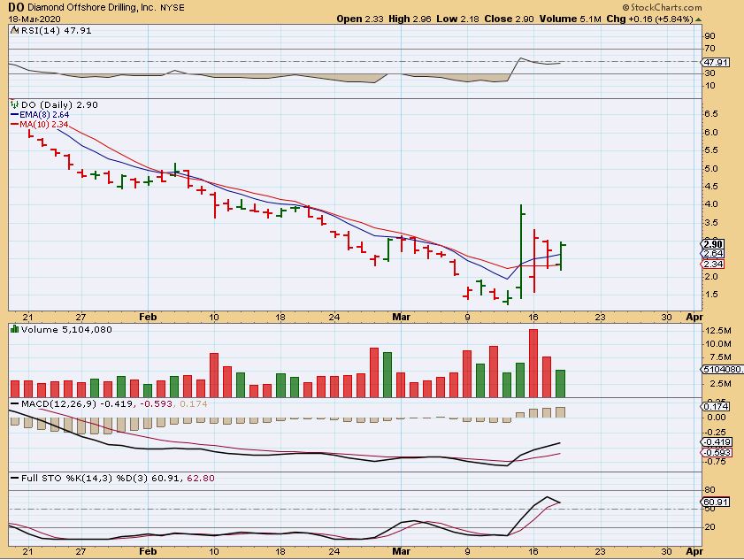Click the '12.5M' volume axis label
Screen dimensions: 744x560
718,330
